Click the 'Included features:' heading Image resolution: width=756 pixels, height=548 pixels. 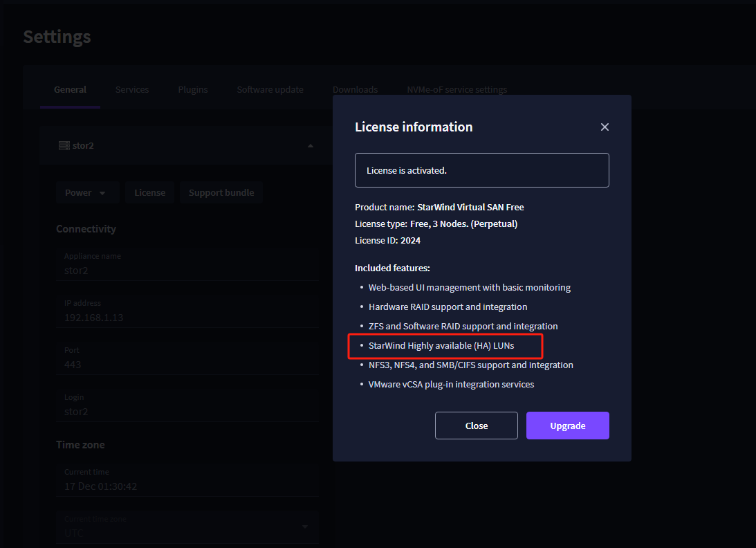tap(392, 268)
